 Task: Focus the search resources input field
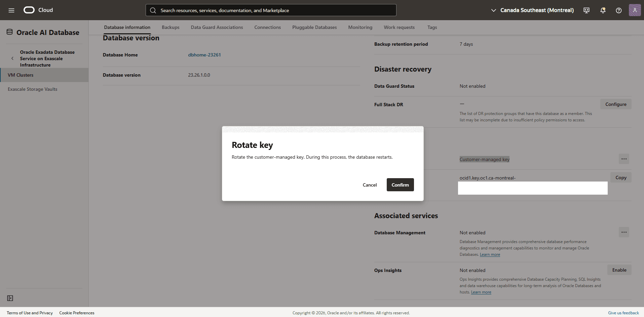pos(271,10)
